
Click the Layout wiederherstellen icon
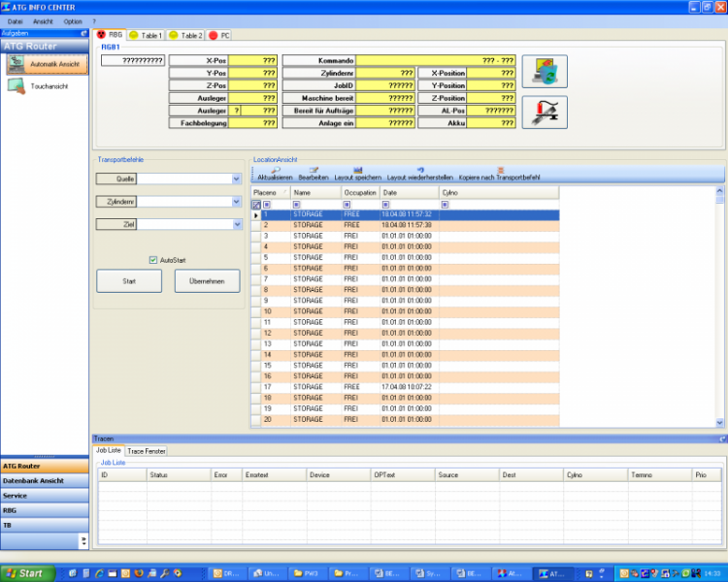click(x=420, y=170)
